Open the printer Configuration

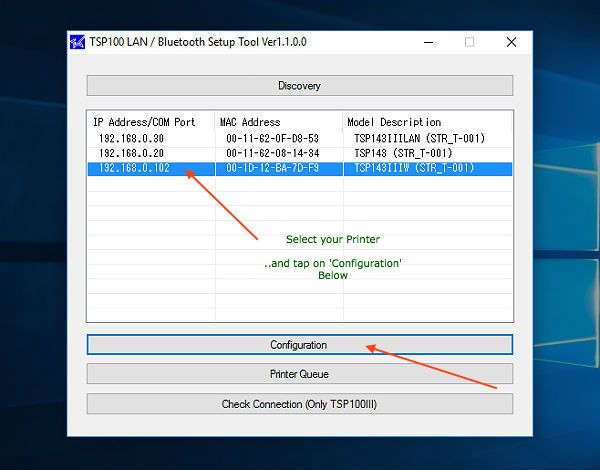(300, 344)
